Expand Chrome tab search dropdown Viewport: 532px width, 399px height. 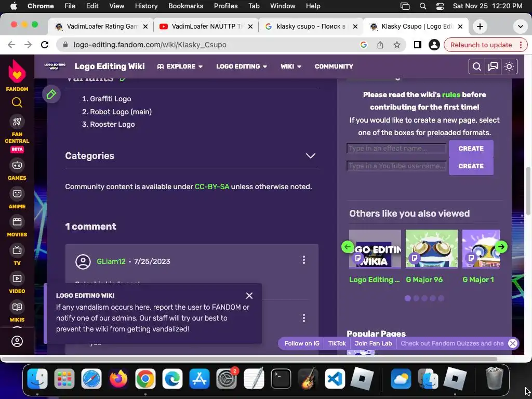520,26
